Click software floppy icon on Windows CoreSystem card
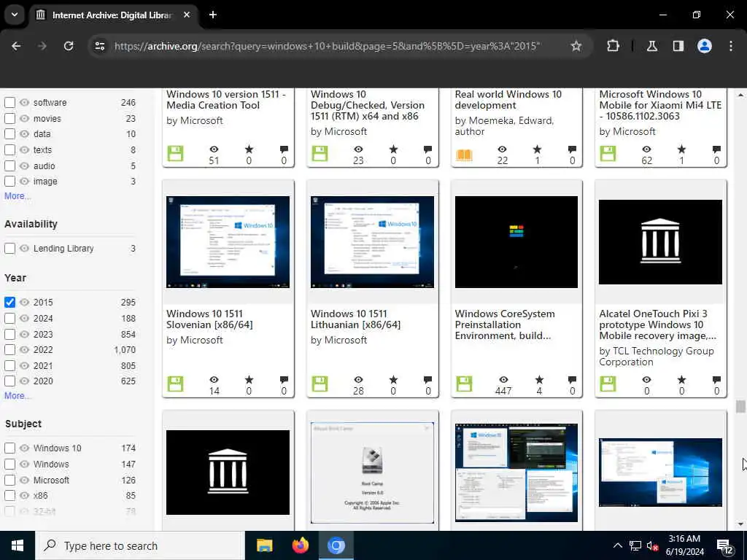This screenshot has height=560, width=747. [464, 384]
